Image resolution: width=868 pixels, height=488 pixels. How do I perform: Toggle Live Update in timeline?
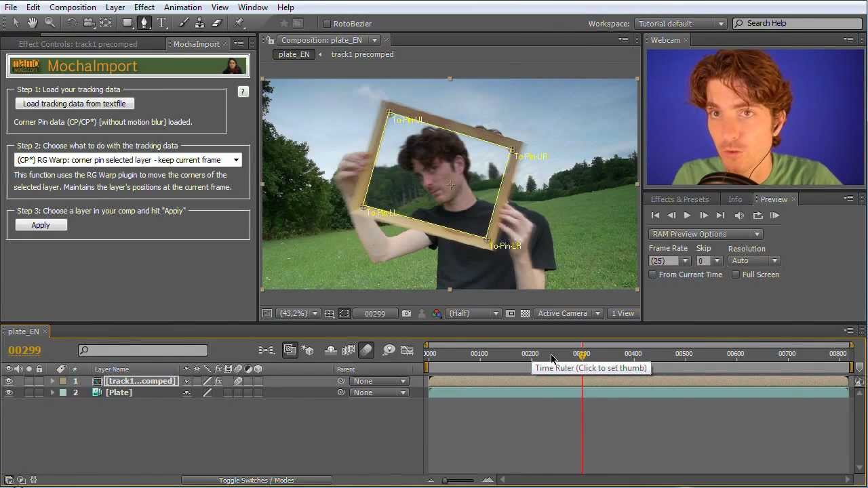point(290,350)
